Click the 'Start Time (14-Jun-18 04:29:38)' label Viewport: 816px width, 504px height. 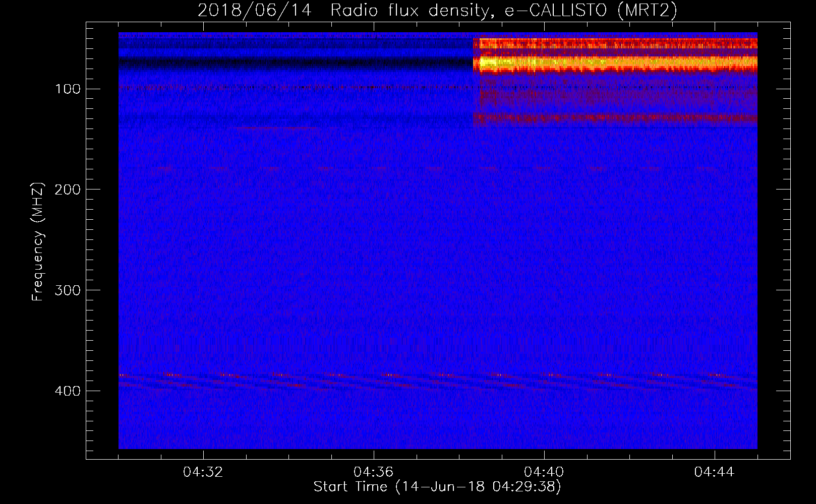(437, 487)
